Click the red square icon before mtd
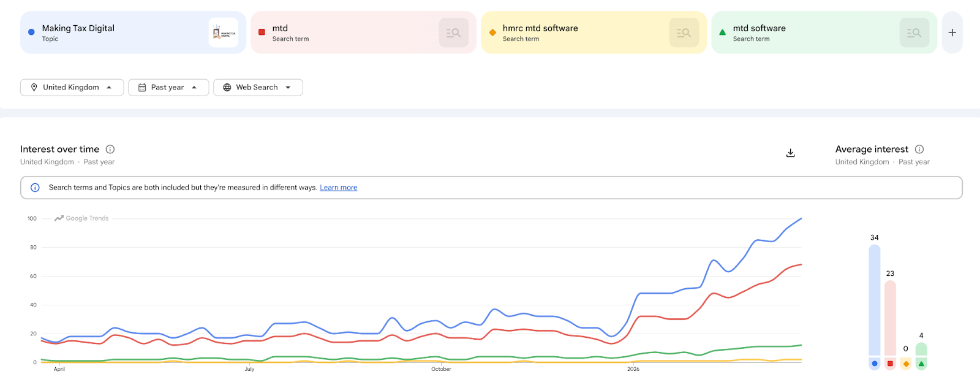Screen dimensions: 980x382 262,32
